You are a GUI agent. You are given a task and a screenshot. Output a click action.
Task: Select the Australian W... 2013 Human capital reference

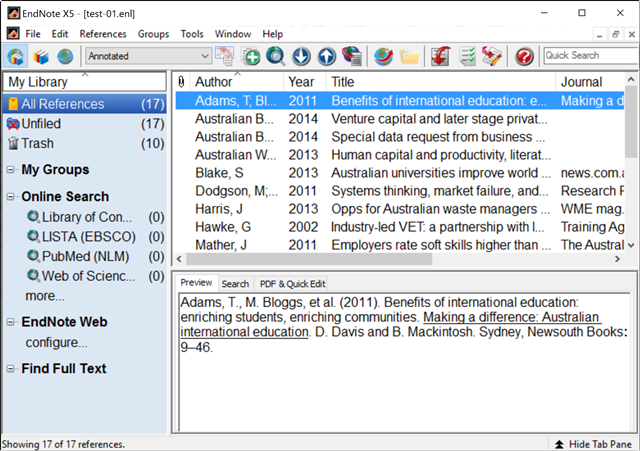pyautogui.click(x=400, y=155)
